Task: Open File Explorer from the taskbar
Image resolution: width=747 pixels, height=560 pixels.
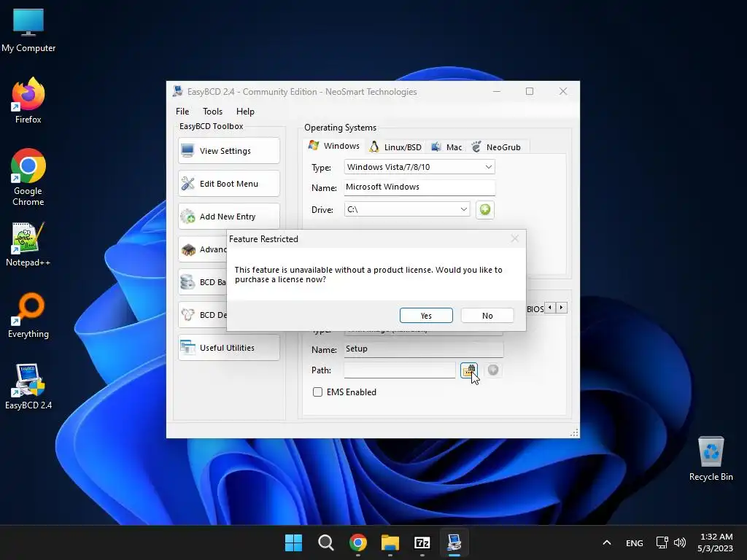Action: point(390,542)
